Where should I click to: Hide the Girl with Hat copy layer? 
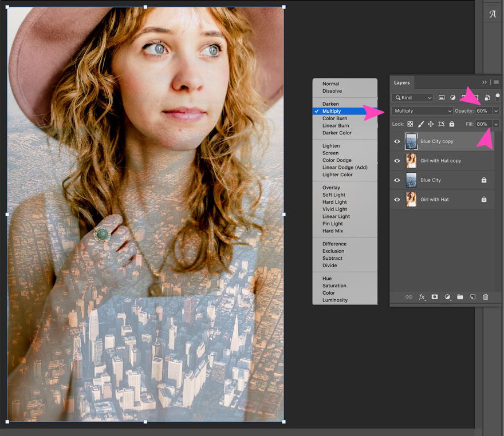pyautogui.click(x=396, y=161)
